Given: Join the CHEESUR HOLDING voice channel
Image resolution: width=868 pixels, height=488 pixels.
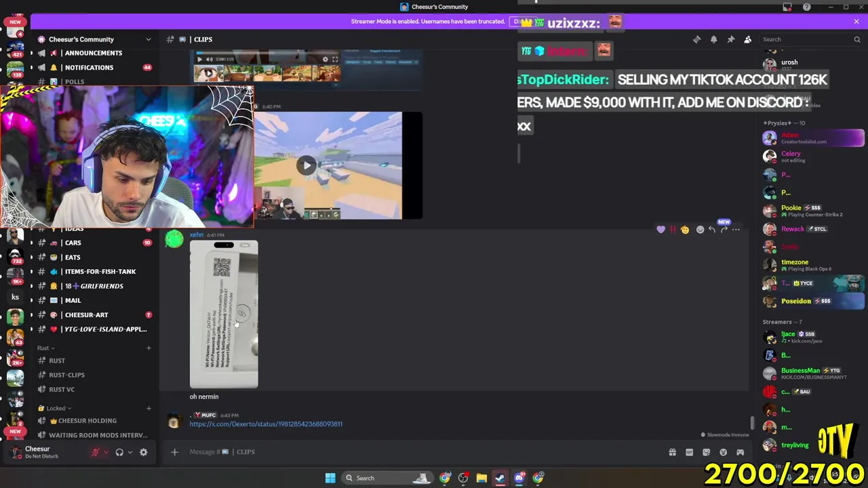Looking at the screenshot, I should coord(87,421).
